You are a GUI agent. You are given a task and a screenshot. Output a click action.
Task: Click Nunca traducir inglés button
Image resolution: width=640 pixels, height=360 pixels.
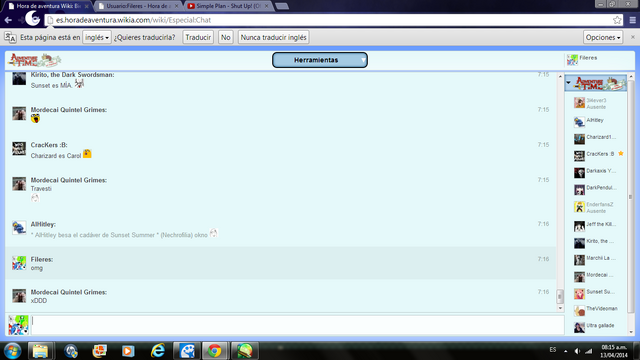pyautogui.click(x=273, y=37)
